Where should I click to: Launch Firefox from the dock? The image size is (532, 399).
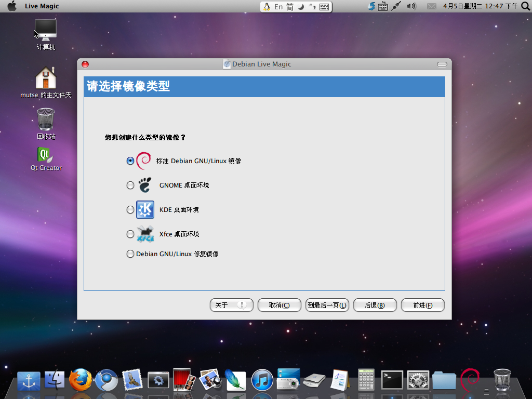81,380
